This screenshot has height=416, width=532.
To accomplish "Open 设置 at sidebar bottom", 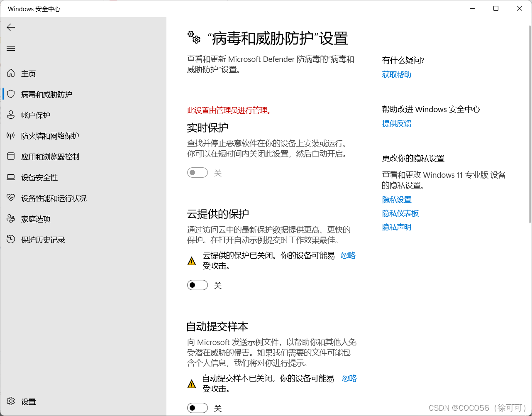I will click(x=83, y=401).
